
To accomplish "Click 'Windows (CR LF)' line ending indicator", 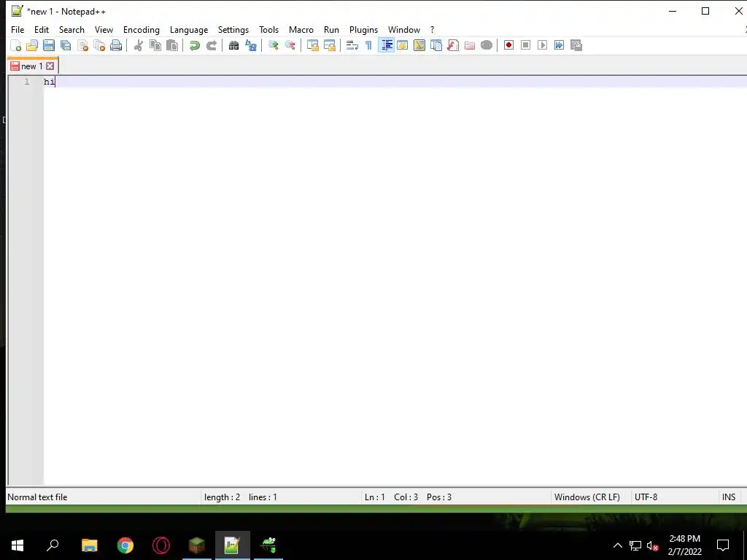I will tap(587, 497).
